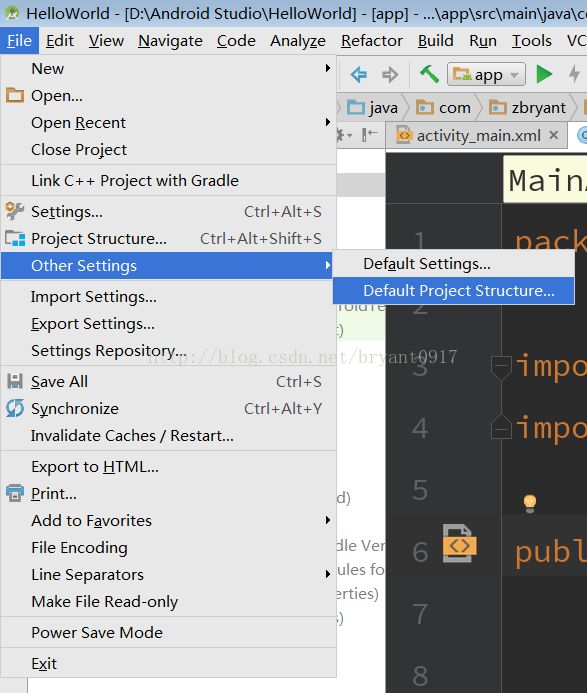Open the Refactor menu
This screenshot has width=587, height=693.
point(372,41)
